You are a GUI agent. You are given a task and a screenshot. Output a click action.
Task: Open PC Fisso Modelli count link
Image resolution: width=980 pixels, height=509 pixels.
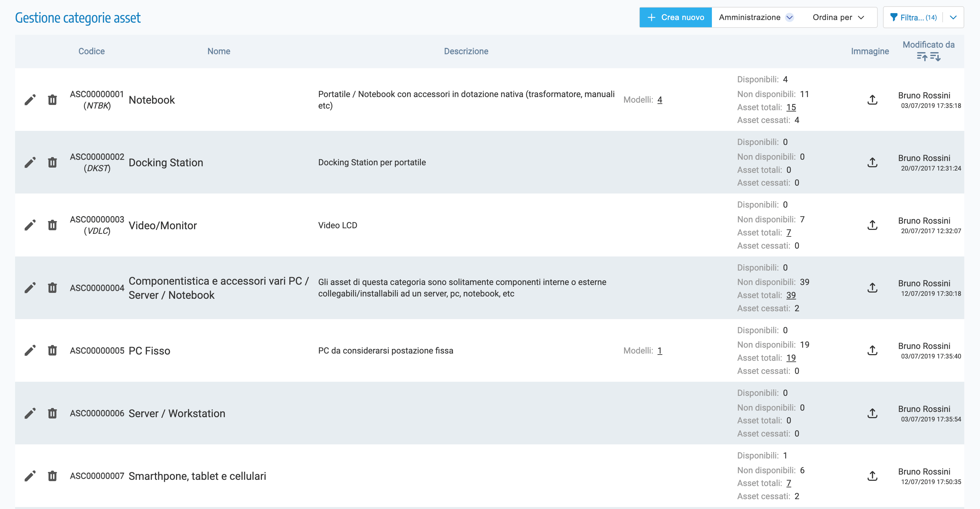click(x=660, y=351)
